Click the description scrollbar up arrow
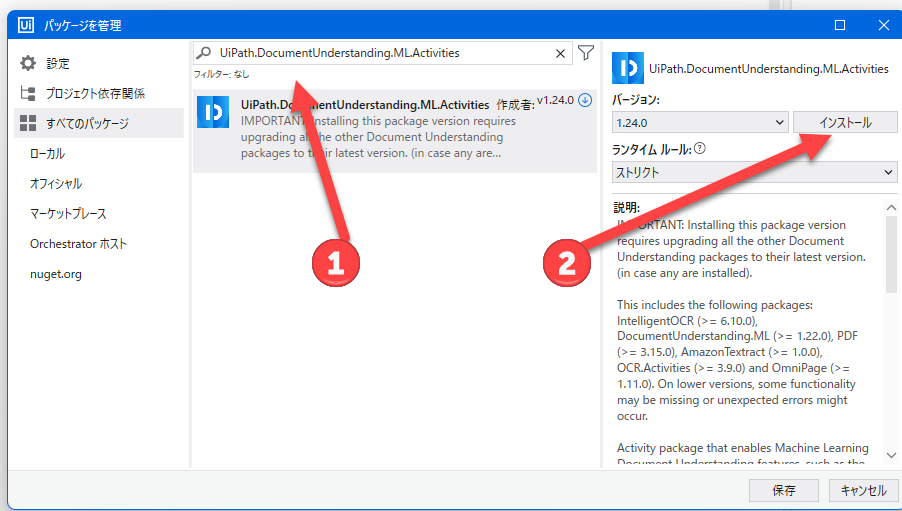 (891, 207)
